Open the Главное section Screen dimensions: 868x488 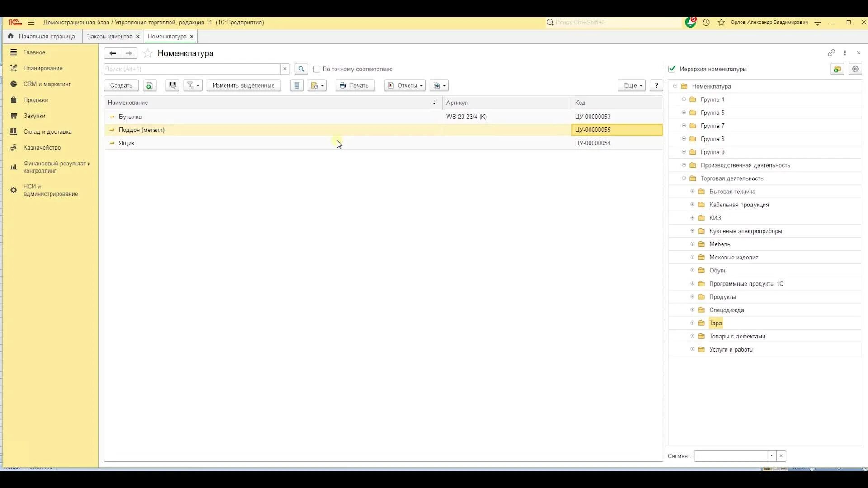34,52
